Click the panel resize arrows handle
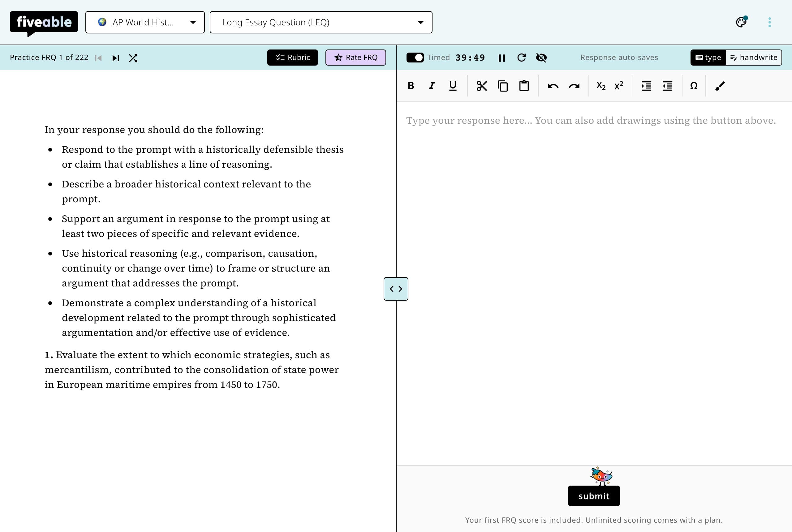792x532 pixels. coord(396,289)
